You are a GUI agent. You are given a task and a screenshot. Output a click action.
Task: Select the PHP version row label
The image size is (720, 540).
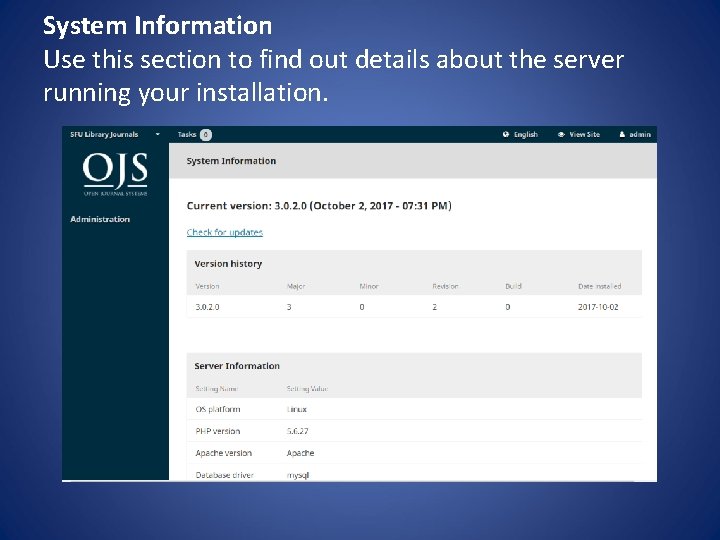point(218,431)
